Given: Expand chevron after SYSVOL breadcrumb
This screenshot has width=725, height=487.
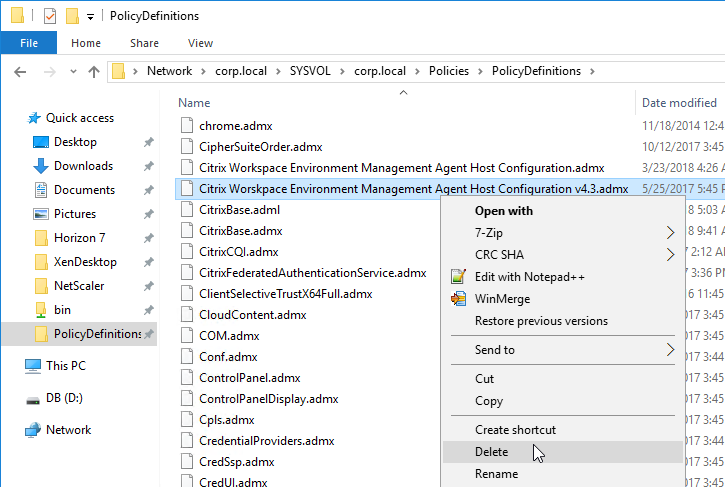Looking at the screenshot, I should (343, 71).
